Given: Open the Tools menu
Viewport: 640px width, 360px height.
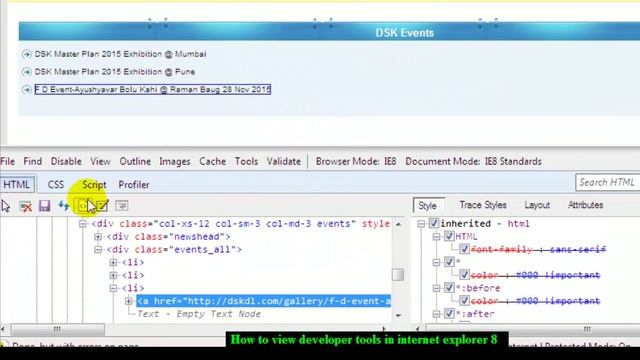Looking at the screenshot, I should click(246, 161).
